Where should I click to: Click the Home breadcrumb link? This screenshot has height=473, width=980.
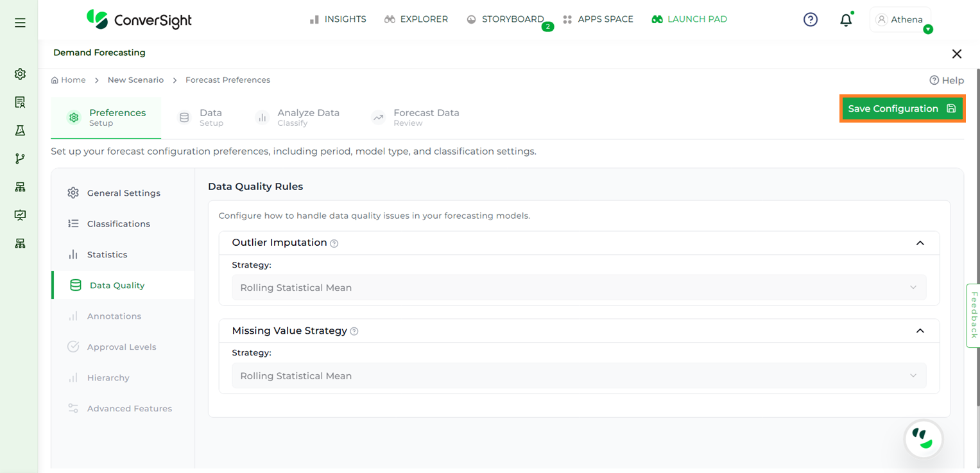click(x=69, y=80)
